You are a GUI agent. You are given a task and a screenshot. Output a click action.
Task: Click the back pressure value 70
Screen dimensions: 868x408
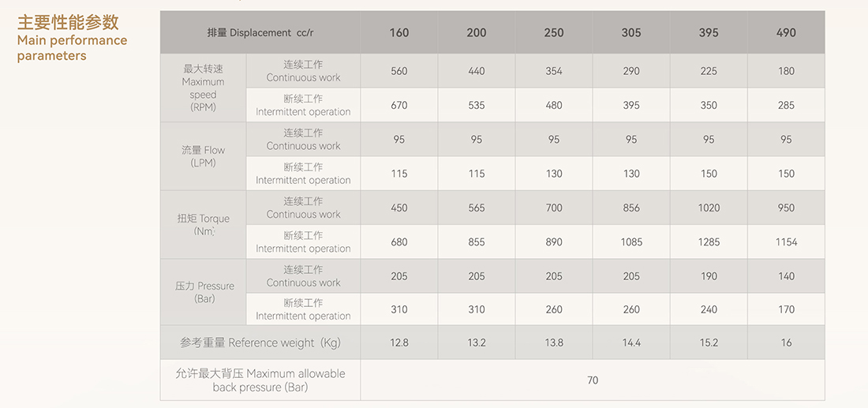tap(593, 380)
